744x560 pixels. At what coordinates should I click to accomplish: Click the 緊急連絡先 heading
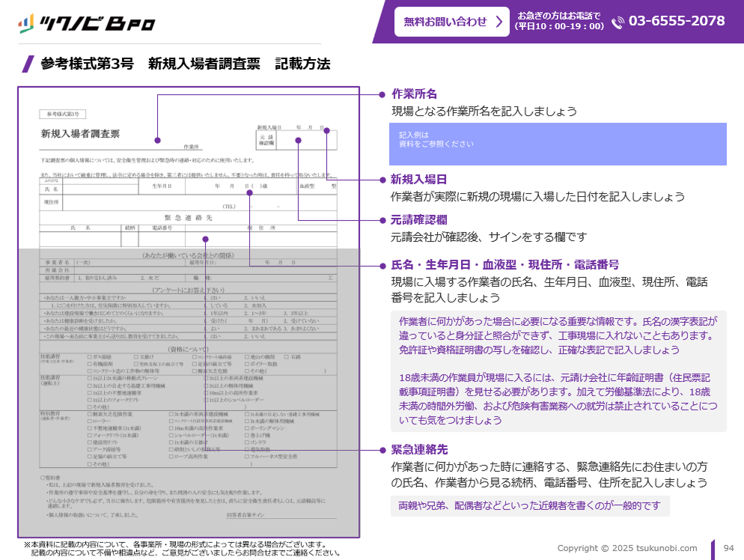tap(419, 449)
